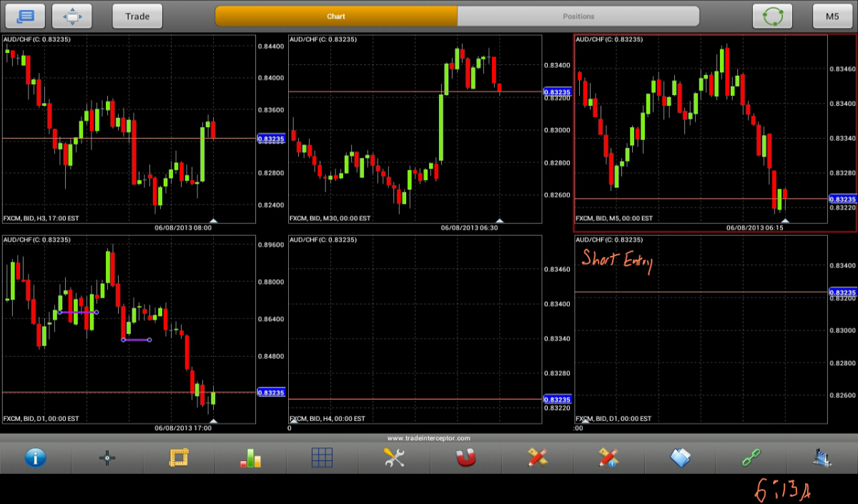Viewport: 858px width, 504px height.
Task: Select the Chart tab
Action: tap(336, 16)
